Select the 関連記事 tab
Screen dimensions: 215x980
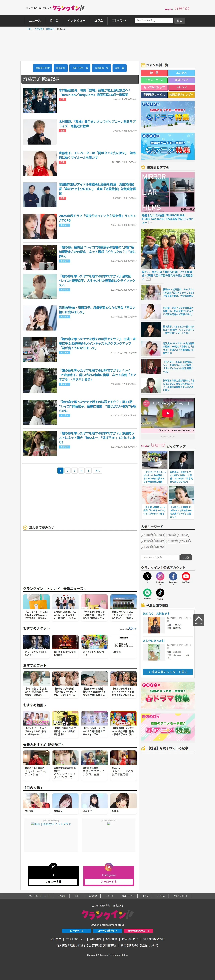click(61, 68)
